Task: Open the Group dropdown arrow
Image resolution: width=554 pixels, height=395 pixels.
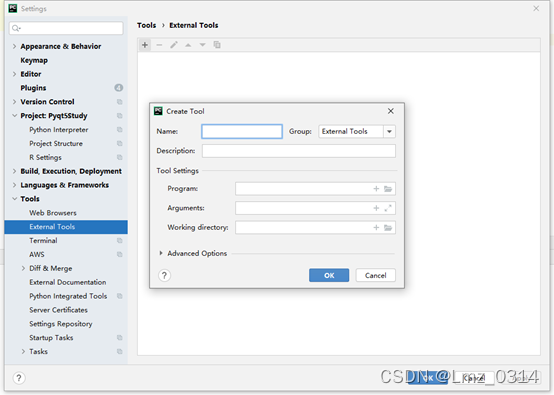Action: pyautogui.click(x=389, y=131)
